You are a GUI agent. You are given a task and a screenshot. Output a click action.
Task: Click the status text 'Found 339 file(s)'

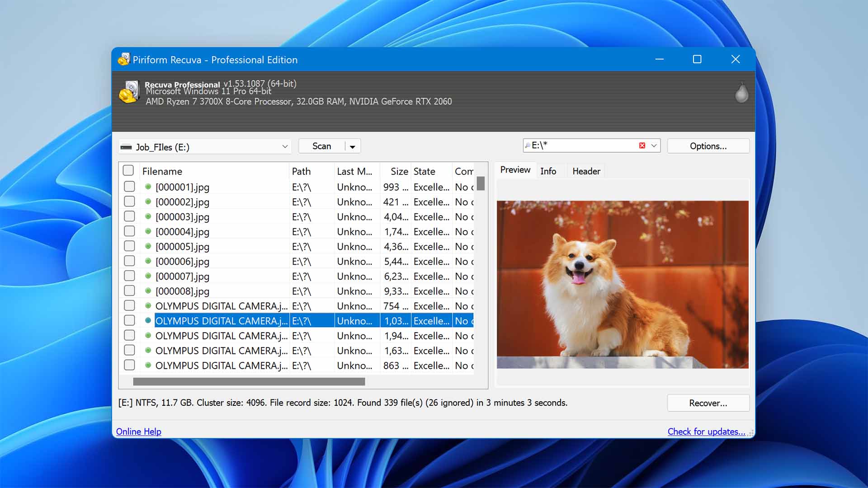(390, 403)
